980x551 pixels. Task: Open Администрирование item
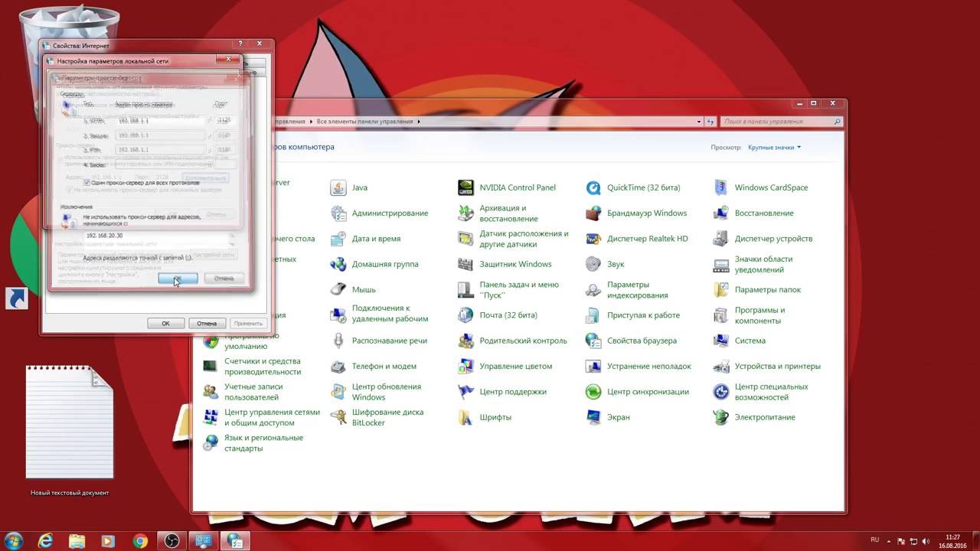click(379, 213)
